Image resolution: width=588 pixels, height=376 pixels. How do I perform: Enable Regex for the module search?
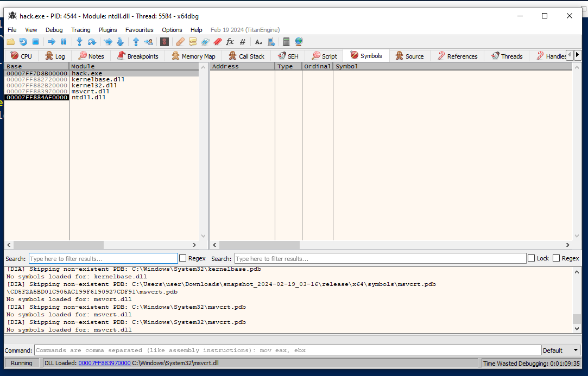click(x=182, y=258)
